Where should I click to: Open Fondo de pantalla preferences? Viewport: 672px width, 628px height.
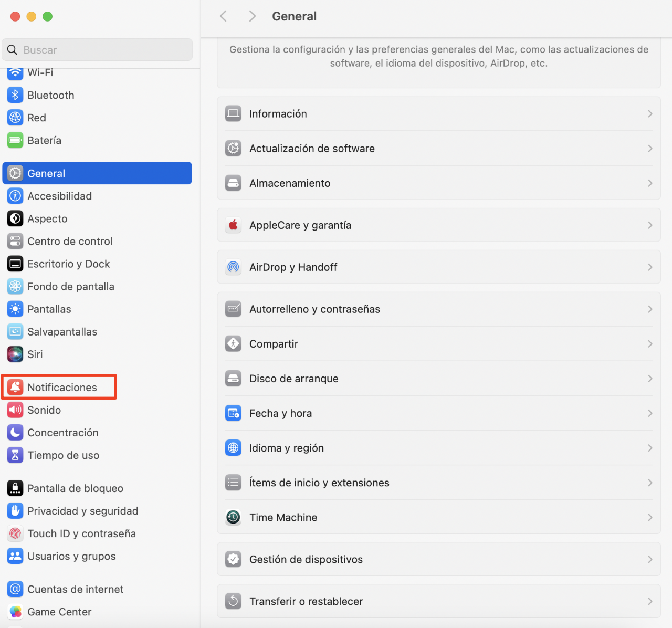(71, 286)
